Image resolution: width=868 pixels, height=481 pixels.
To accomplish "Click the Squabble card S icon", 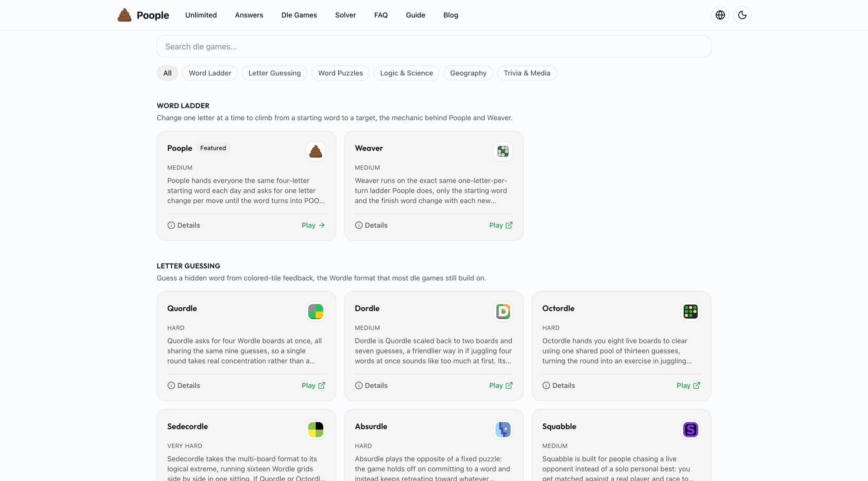I will [x=691, y=429].
